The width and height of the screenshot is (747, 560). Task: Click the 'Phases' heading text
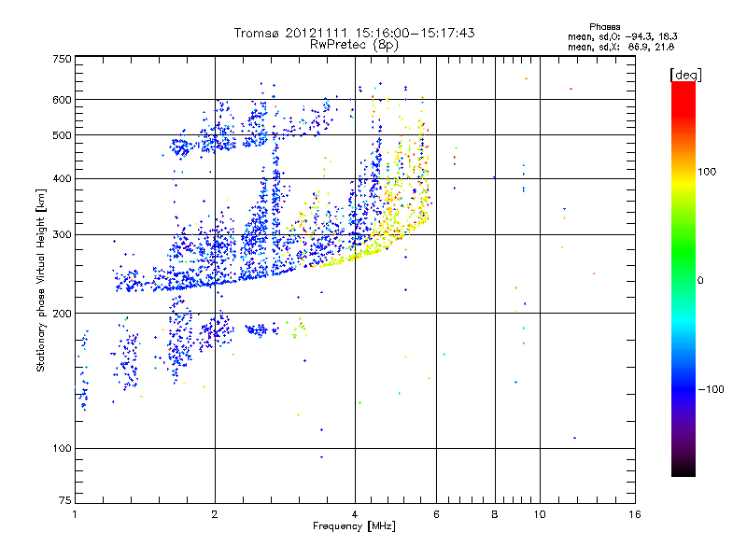click(604, 27)
